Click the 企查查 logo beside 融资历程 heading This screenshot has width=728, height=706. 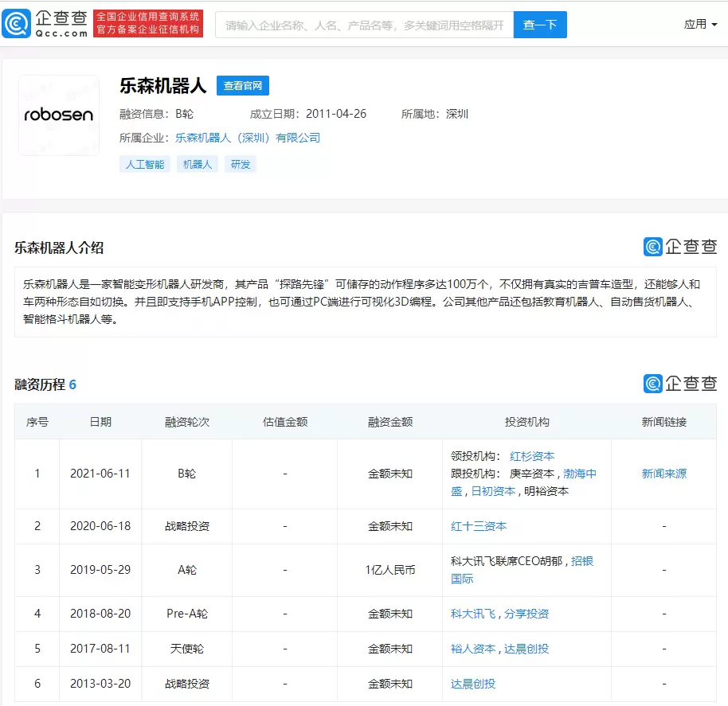tap(680, 383)
